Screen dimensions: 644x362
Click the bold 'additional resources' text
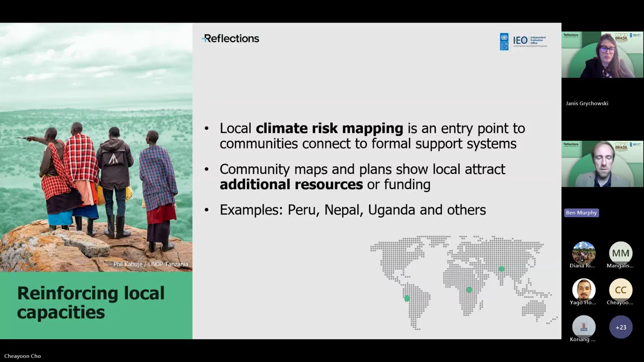tap(291, 184)
